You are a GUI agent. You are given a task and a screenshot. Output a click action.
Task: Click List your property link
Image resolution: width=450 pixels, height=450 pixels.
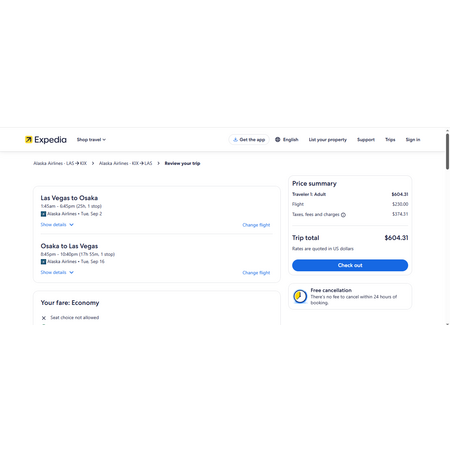click(327, 140)
